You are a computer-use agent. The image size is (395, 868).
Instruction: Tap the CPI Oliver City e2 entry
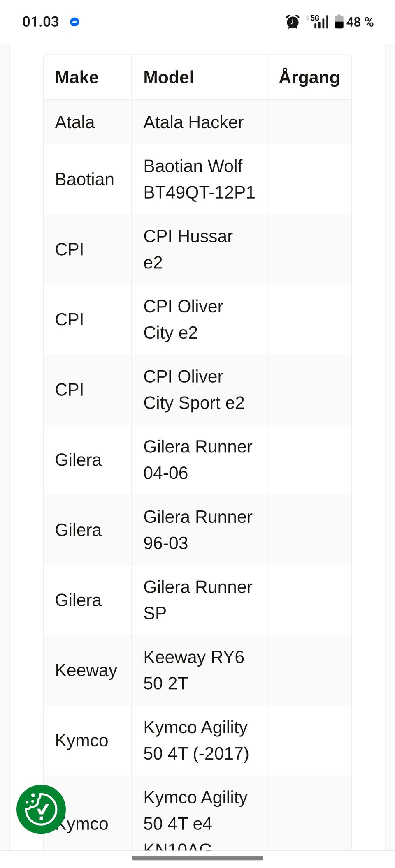pos(183,319)
